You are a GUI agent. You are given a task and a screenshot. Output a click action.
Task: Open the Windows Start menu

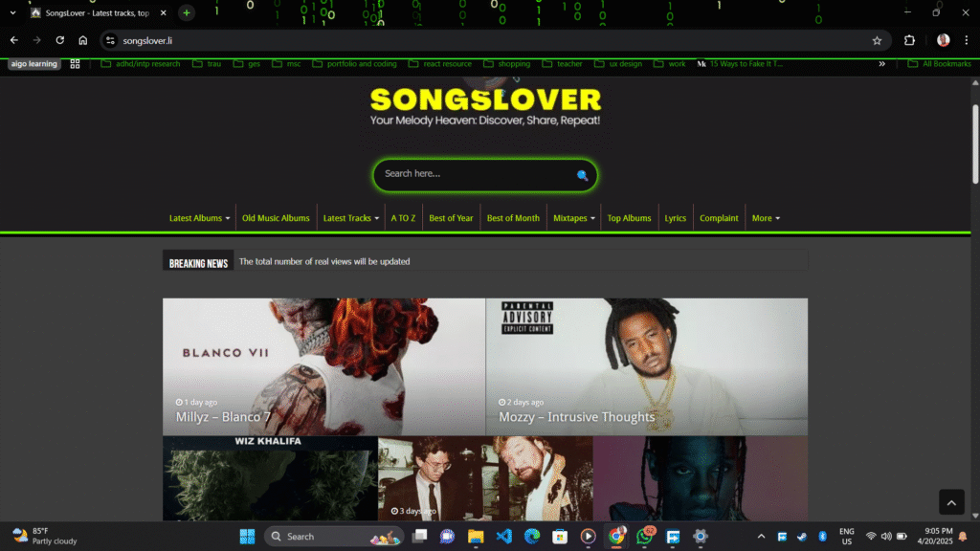click(248, 536)
